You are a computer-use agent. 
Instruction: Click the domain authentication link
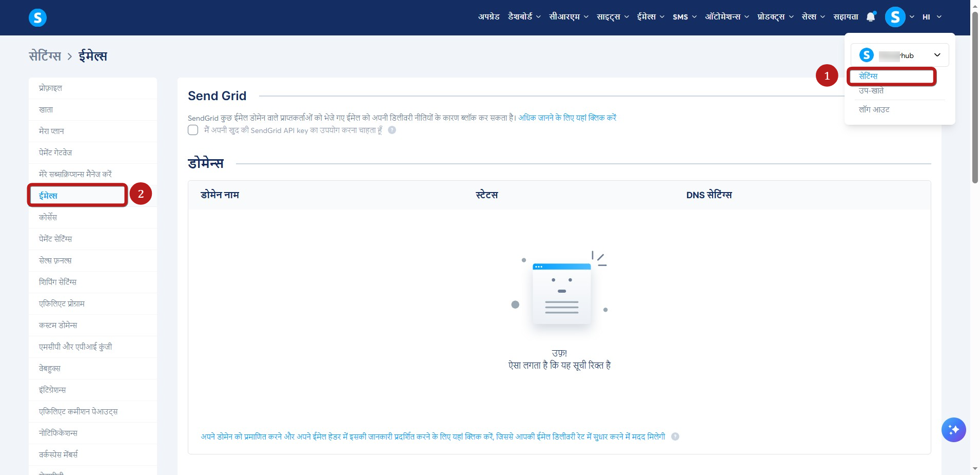[x=433, y=436]
